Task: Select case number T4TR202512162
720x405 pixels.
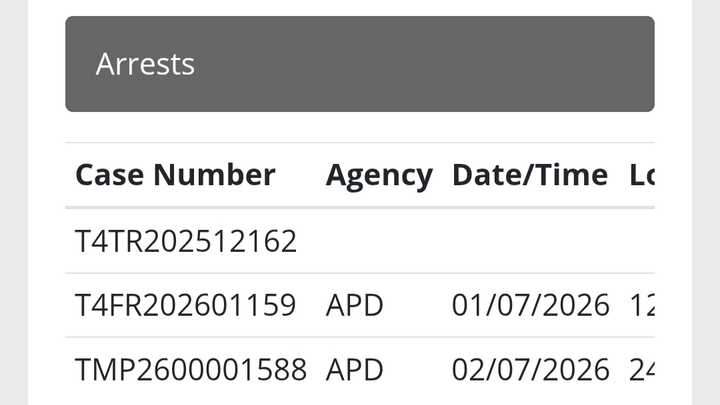Action: pyautogui.click(x=186, y=241)
